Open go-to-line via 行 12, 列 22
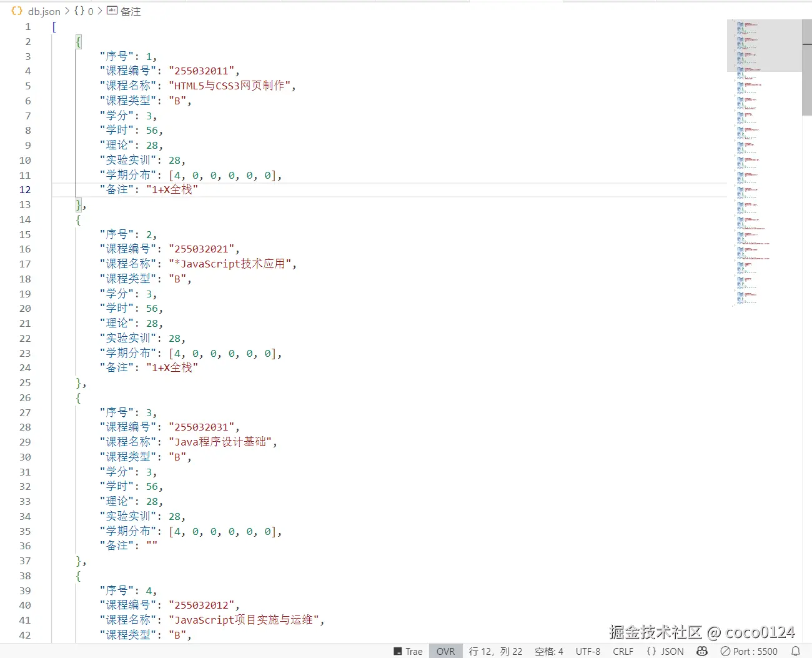The width and height of the screenshot is (812, 658). [x=495, y=651]
